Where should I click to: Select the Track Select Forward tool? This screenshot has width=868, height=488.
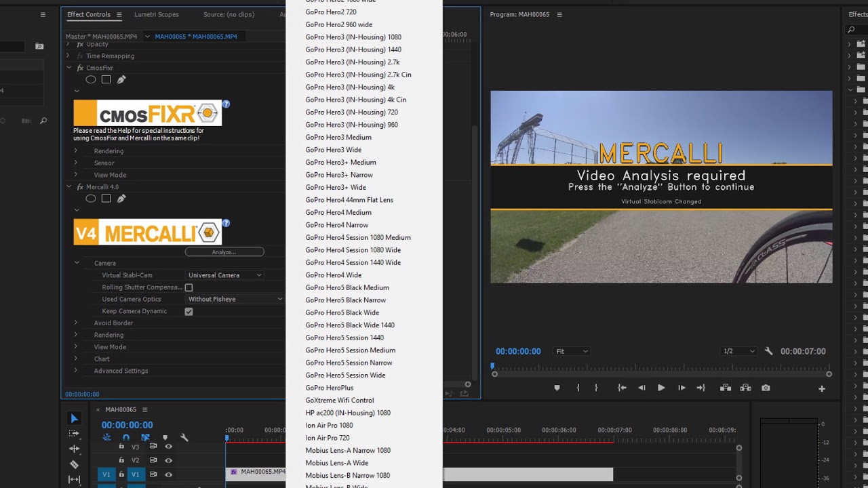click(75, 434)
